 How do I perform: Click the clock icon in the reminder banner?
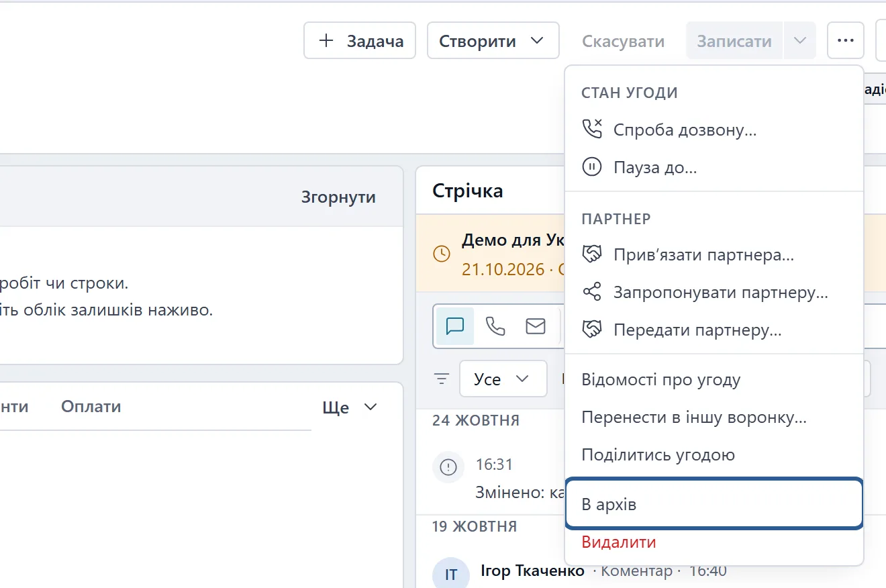point(442,254)
